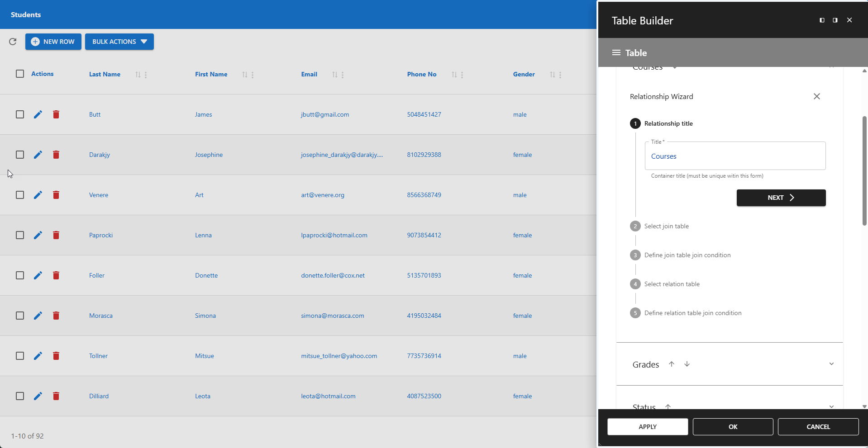Check the select-all checkbox in the header
Image resolution: width=868 pixels, height=448 pixels.
click(x=19, y=74)
